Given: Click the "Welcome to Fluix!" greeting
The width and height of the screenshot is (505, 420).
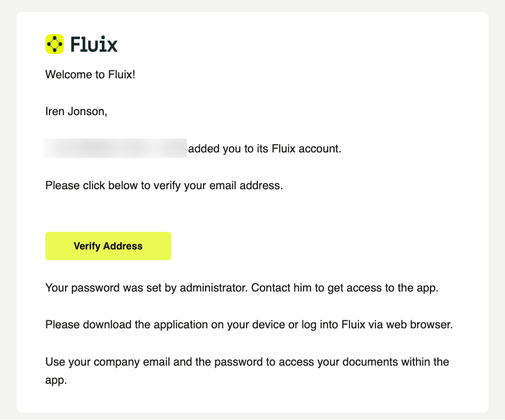Looking at the screenshot, I should point(91,75).
